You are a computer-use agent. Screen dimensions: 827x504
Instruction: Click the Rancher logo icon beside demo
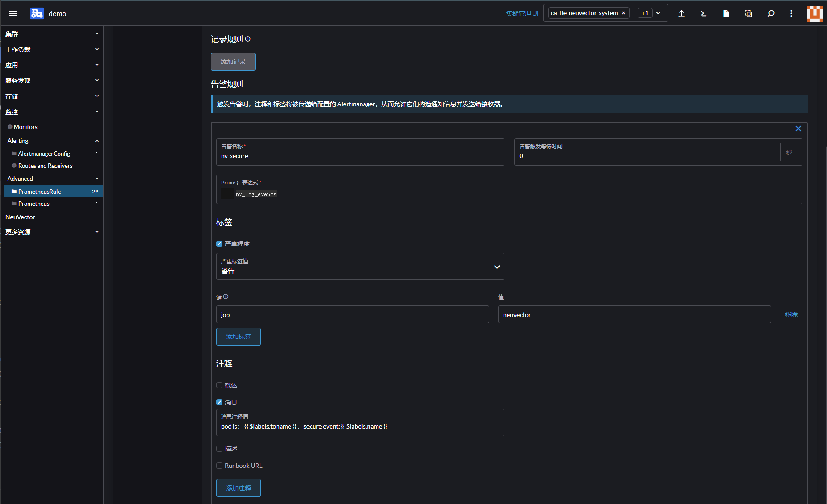click(x=37, y=13)
